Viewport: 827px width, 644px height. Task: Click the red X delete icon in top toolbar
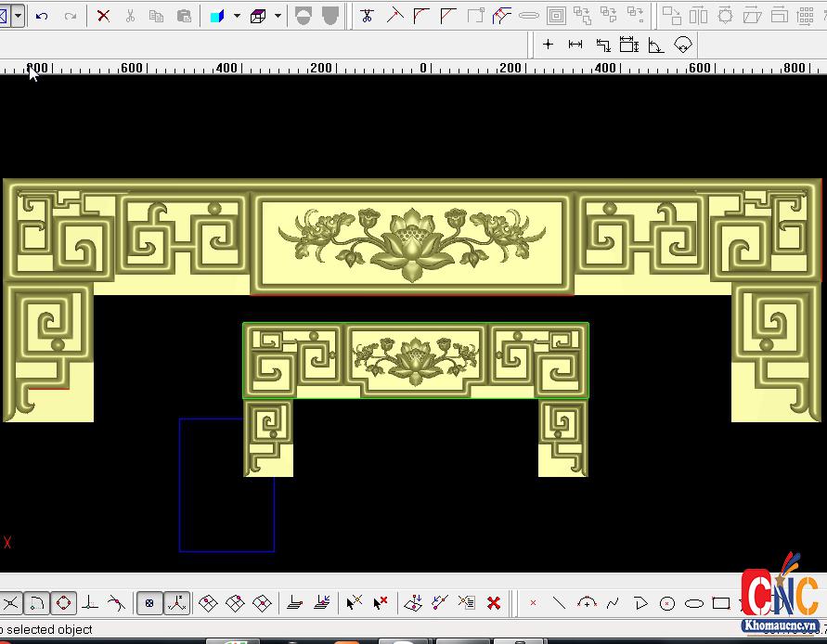pyautogui.click(x=103, y=16)
